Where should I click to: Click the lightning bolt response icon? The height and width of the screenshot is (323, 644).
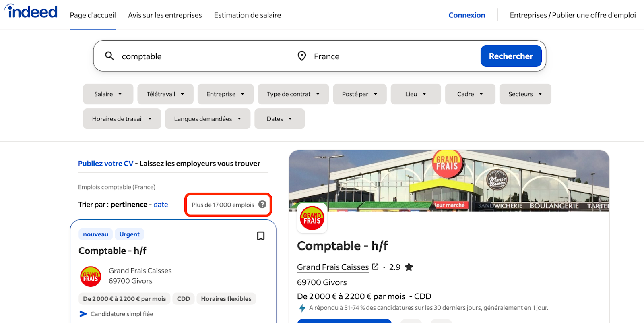302,308
